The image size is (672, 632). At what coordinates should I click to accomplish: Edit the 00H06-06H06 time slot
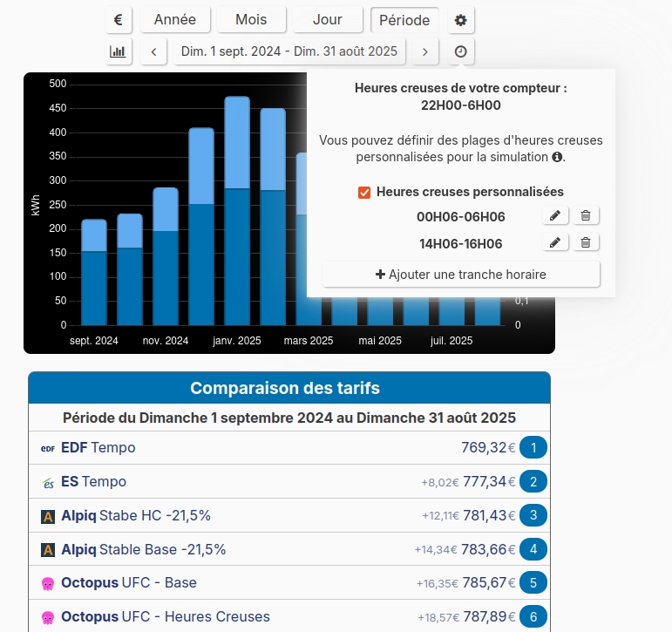[555, 216]
